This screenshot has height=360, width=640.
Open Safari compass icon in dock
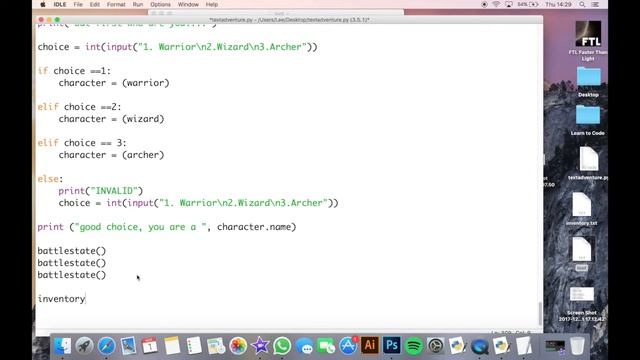point(106,346)
